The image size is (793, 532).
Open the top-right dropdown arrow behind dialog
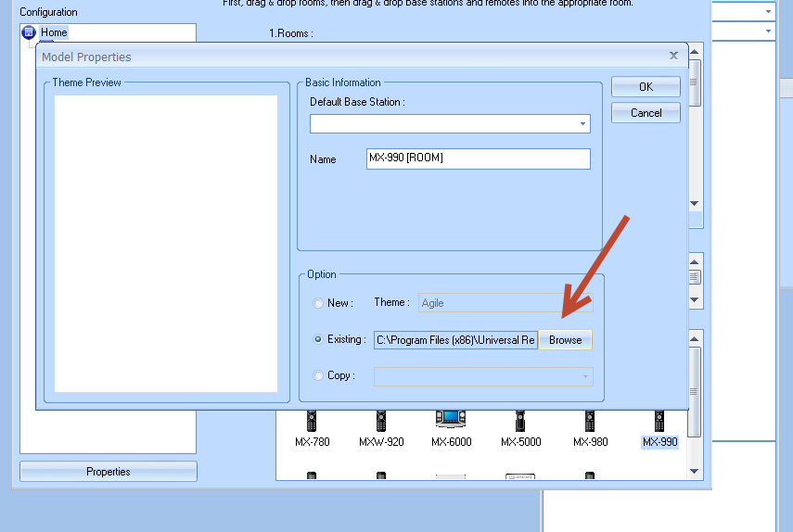[768, 11]
